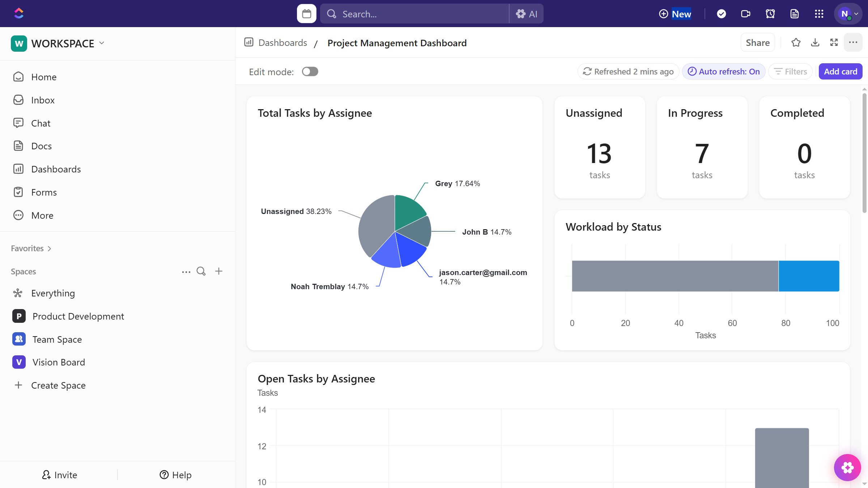The height and width of the screenshot is (488, 868).
Task: Download the dashboard using the download icon
Action: tap(815, 42)
